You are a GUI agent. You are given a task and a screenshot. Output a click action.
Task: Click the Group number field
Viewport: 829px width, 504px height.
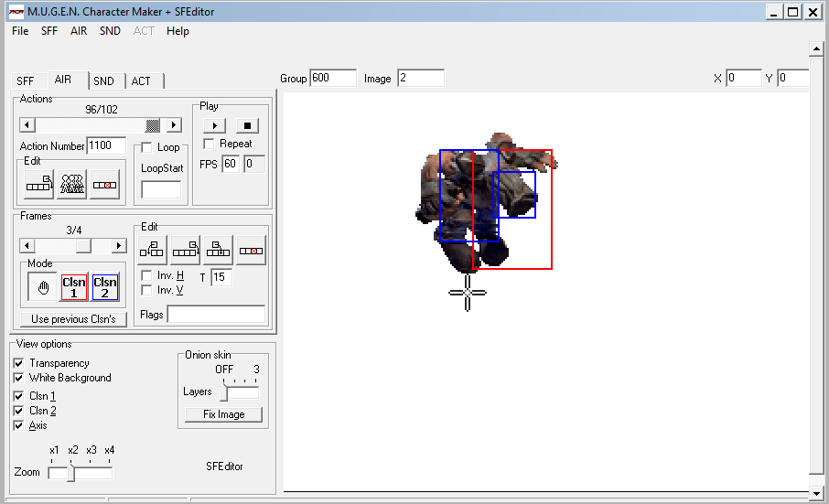[333, 78]
